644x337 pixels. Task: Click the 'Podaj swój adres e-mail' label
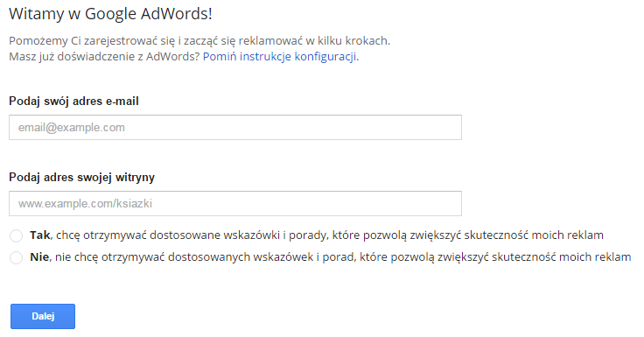click(x=73, y=102)
